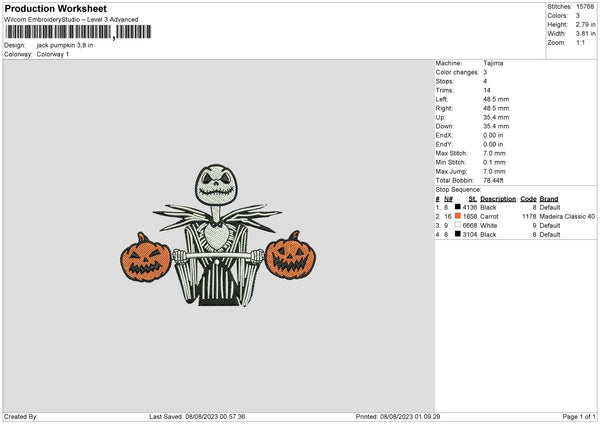Click the Max Stitch value 7.0 mm
Screen dimensions: 600x424
[494, 153]
